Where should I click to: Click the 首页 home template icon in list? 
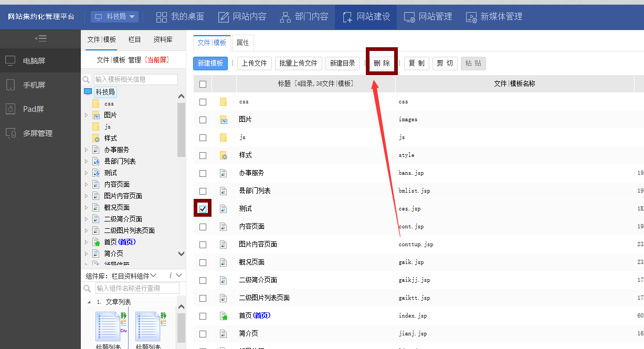[x=224, y=316]
